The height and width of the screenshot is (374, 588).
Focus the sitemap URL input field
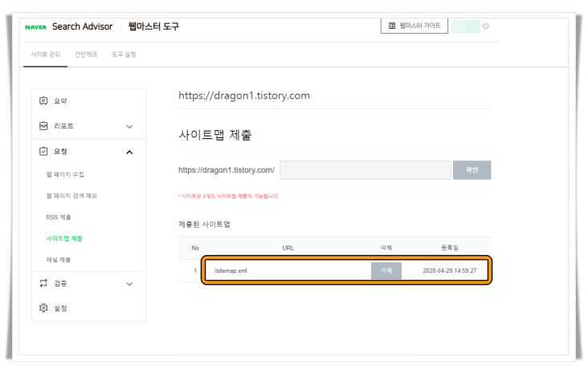(x=365, y=170)
